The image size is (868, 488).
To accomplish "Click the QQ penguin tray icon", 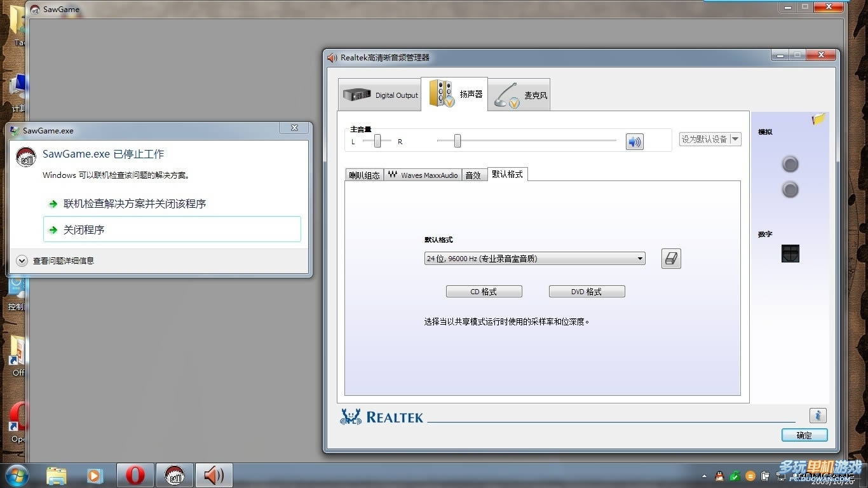I will 719,476.
